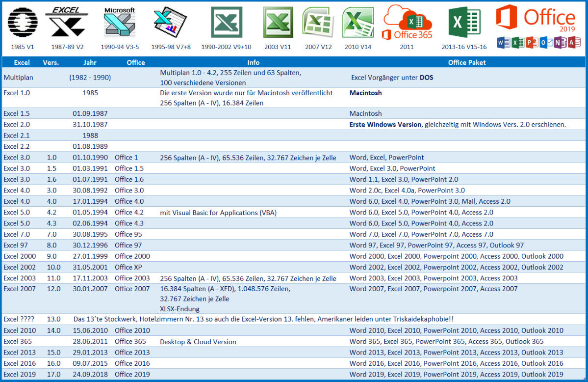The height and width of the screenshot is (382, 588).
Task: Click the Excel logo above '1990-2002 V9+10'
Action: 227,22
